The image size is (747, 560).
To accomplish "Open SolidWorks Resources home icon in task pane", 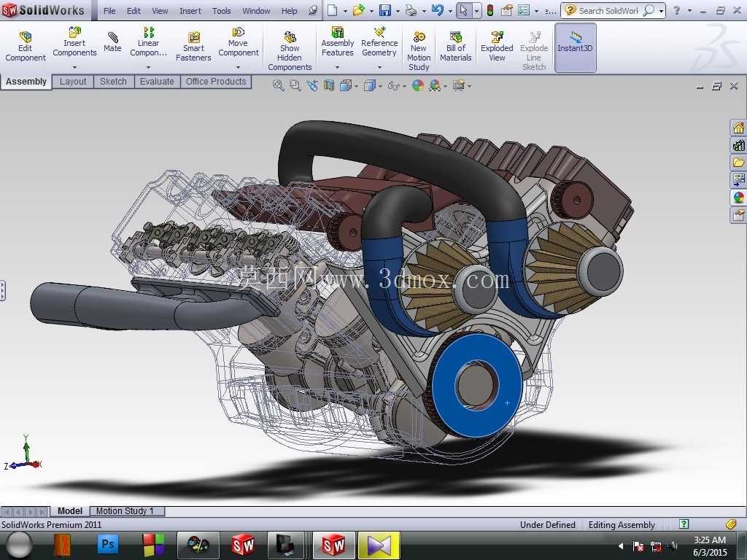I will 738,128.
